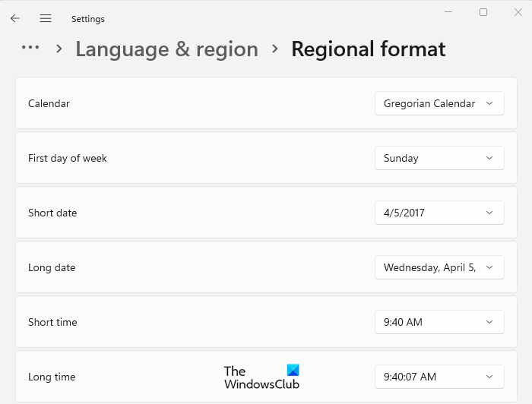Click the Short date row label
The image size is (532, 404).
click(52, 213)
